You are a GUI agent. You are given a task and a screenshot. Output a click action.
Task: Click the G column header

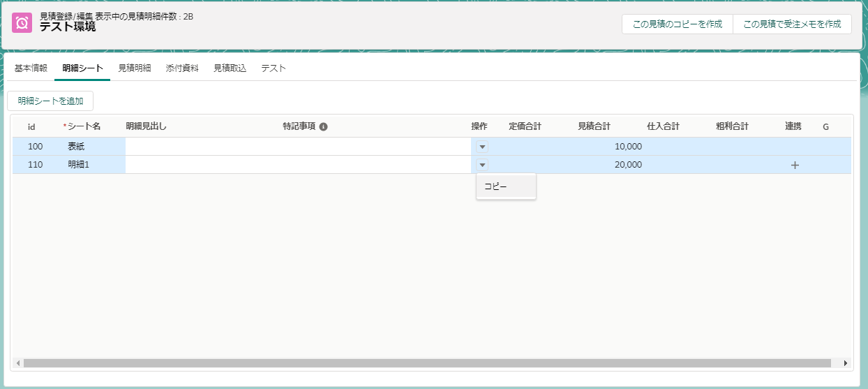[x=825, y=127]
